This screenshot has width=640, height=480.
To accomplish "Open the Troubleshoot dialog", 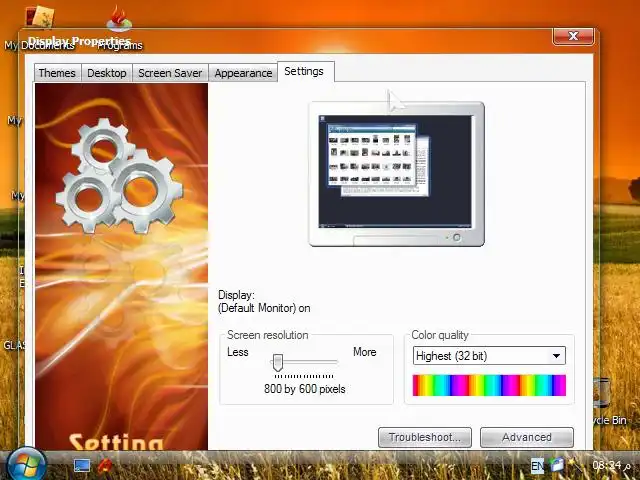I will (x=425, y=437).
